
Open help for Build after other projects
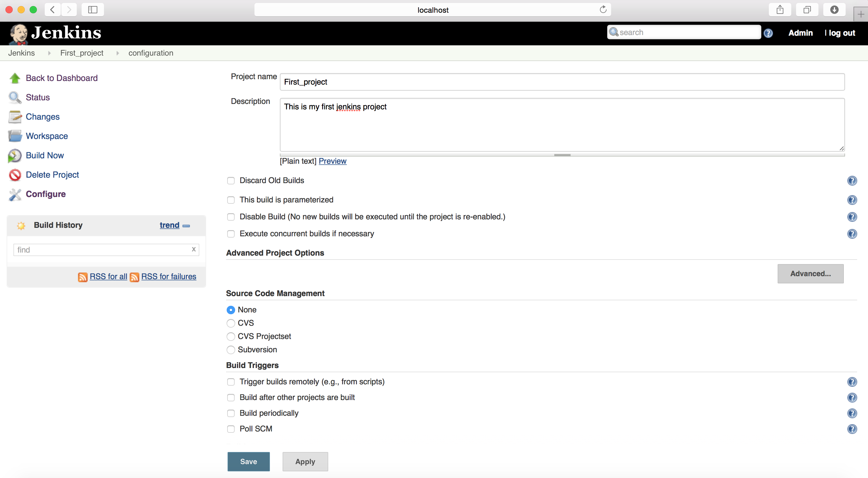click(x=852, y=398)
